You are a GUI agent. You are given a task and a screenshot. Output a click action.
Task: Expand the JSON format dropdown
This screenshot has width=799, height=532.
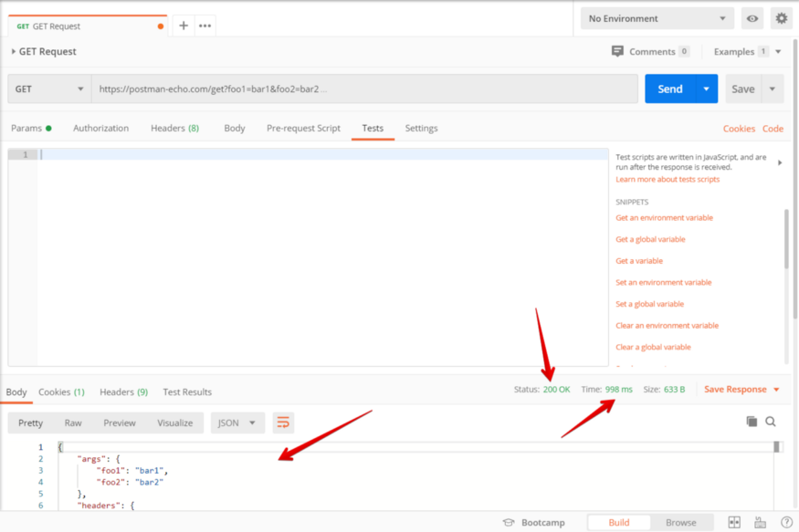[x=237, y=422]
